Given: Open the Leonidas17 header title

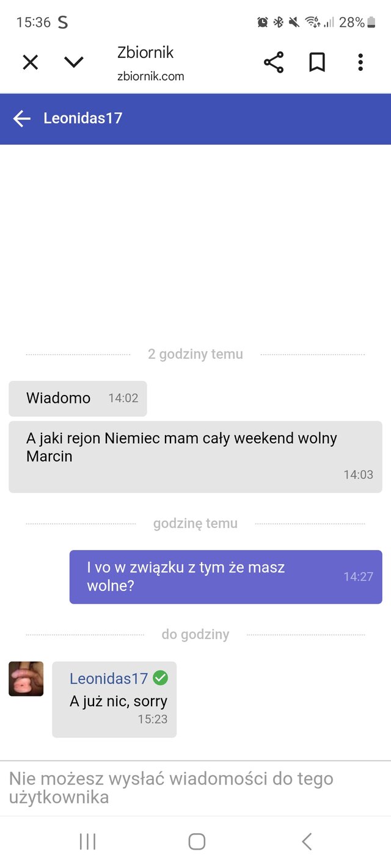Looking at the screenshot, I should 83,118.
